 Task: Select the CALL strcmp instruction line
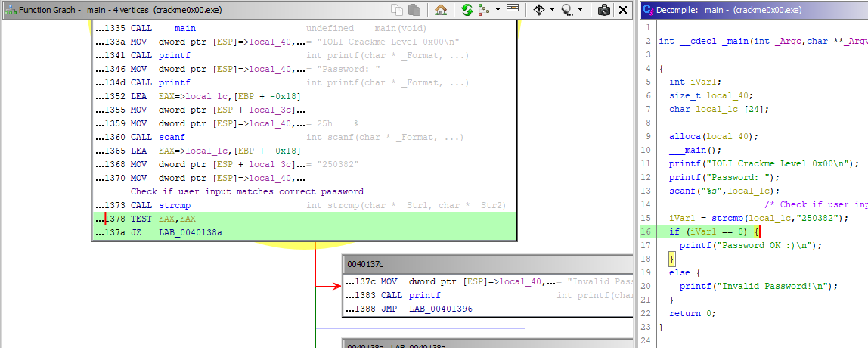[x=304, y=206]
